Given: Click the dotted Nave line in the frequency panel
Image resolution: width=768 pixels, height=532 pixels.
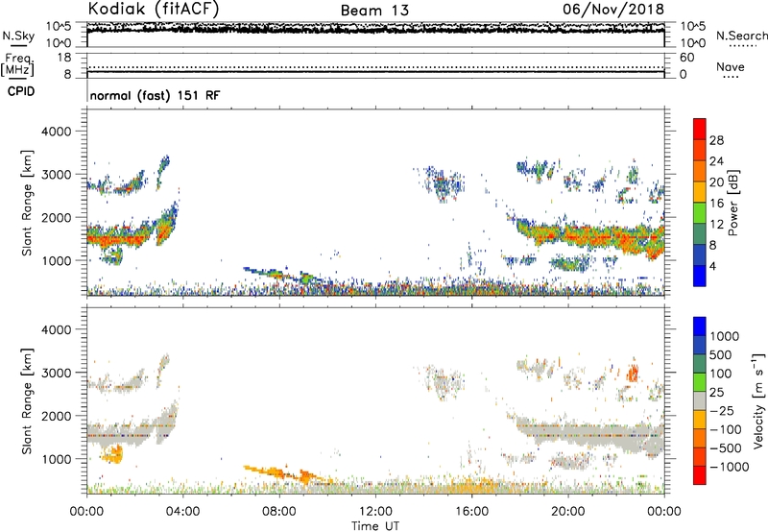Looking at the screenshot, I should (x=375, y=67).
